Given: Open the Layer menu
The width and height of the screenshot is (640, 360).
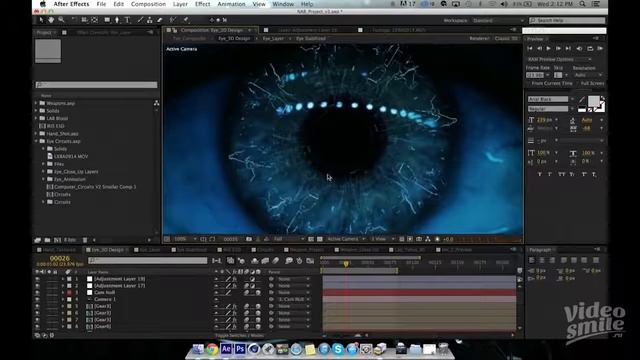Looking at the screenshot, I should click(180, 4).
